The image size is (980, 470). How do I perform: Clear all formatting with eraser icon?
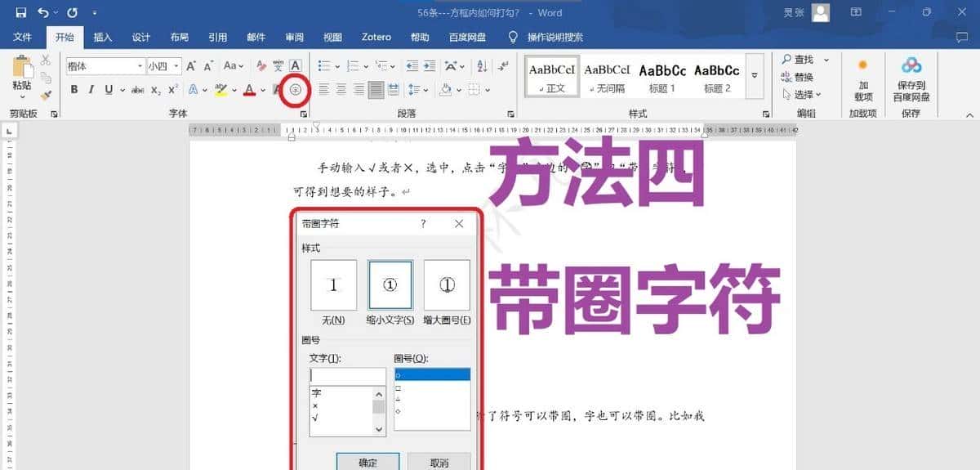(261, 66)
